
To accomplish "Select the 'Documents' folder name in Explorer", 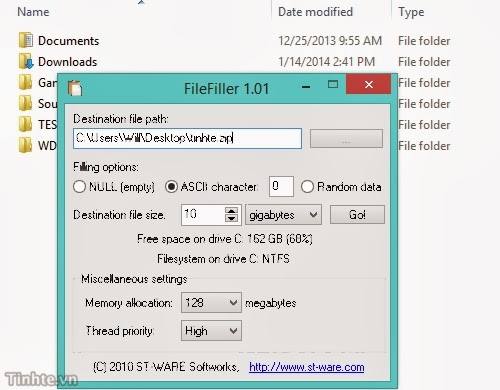I will tap(69, 41).
